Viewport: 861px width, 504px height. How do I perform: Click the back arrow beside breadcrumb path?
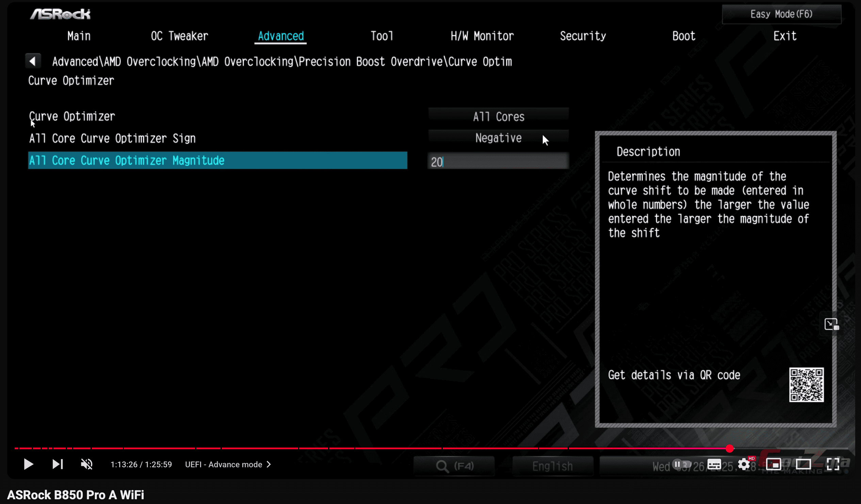pos(33,62)
